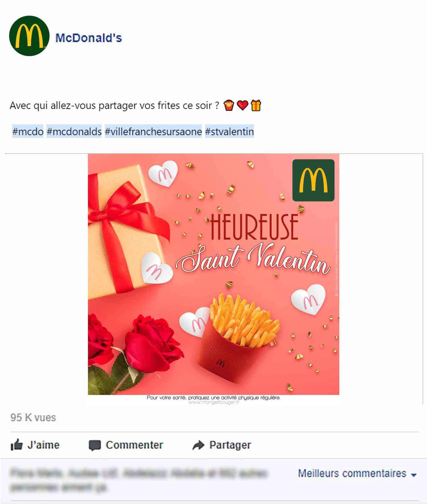Image resolution: width=427 pixels, height=504 pixels.
Task: Click the share arrow icon
Action: [x=198, y=445]
